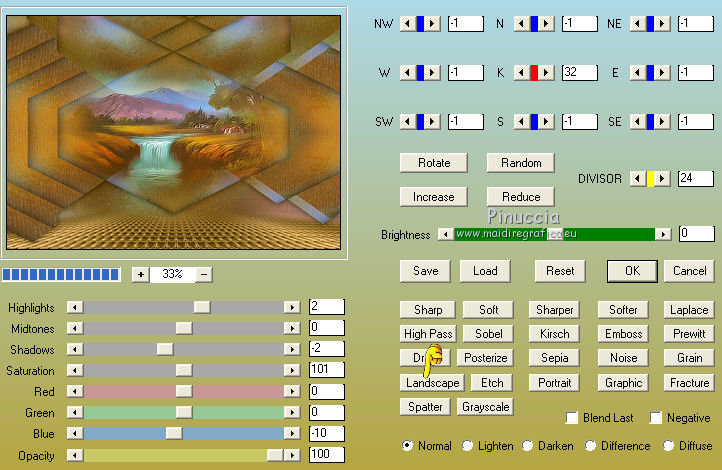Click the K left arrow
Viewport: 722px width, 470px height.
tap(522, 72)
